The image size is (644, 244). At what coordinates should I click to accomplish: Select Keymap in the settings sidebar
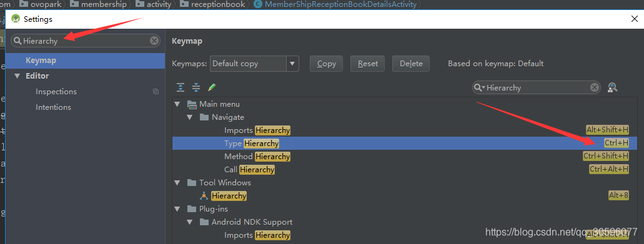(86, 61)
